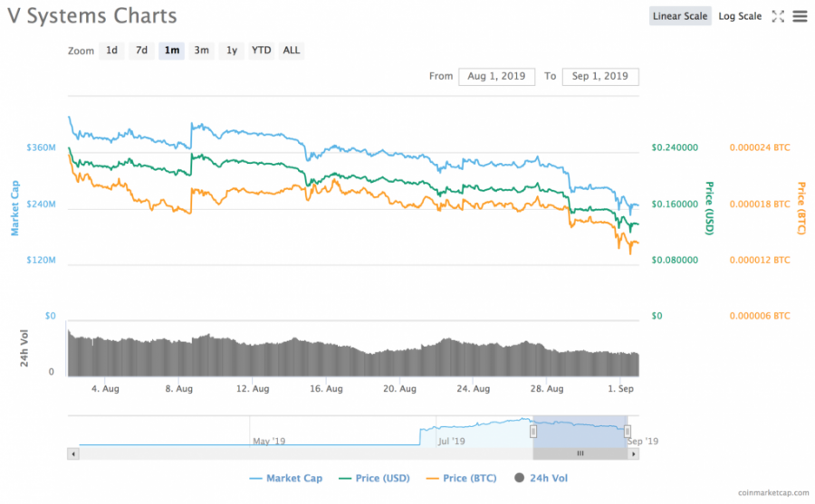The image size is (815, 504).
Task: Set zoom to ALL
Action: [x=291, y=51]
